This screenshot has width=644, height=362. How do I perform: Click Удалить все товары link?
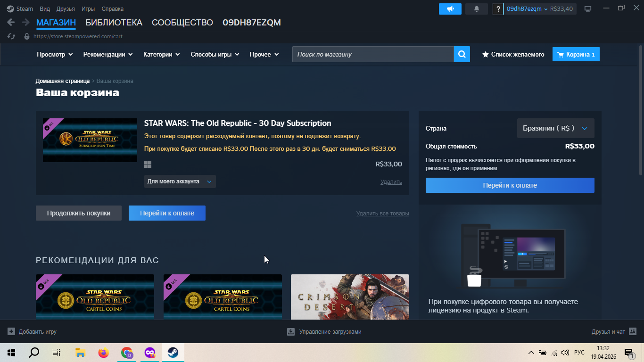383,214
